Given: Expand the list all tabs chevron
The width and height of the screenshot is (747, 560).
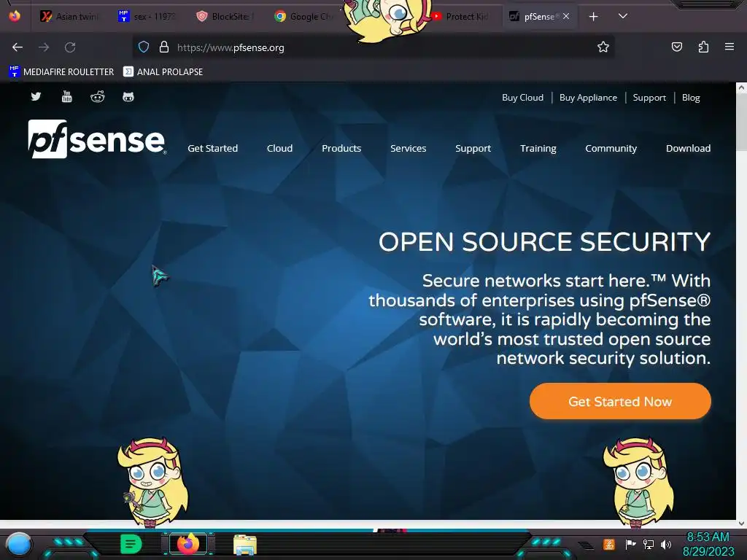Looking at the screenshot, I should pyautogui.click(x=623, y=16).
